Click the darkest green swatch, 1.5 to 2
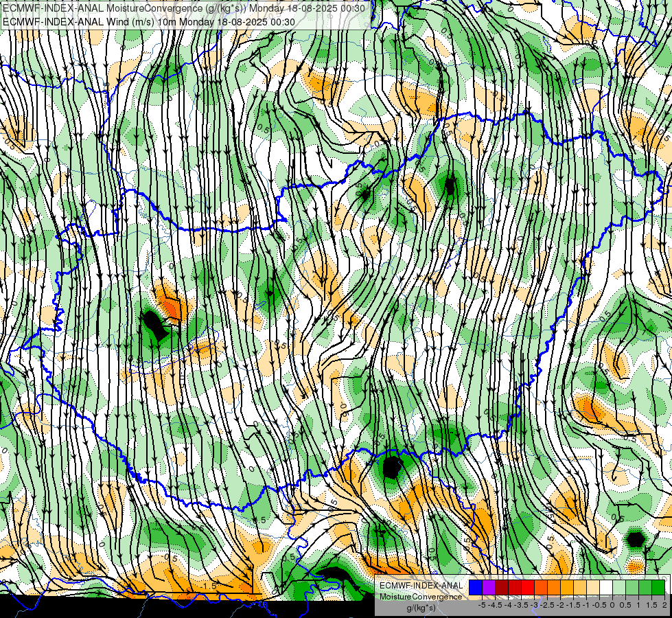 click(x=658, y=588)
